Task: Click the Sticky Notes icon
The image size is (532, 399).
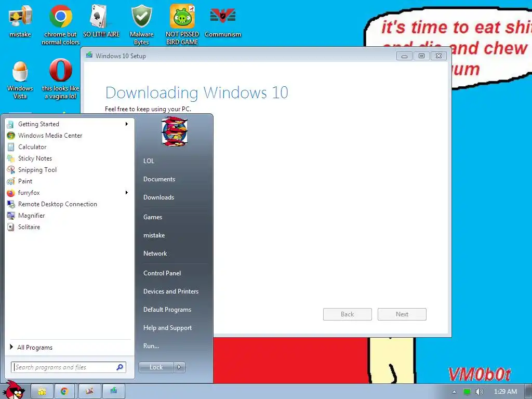Action: pos(10,158)
